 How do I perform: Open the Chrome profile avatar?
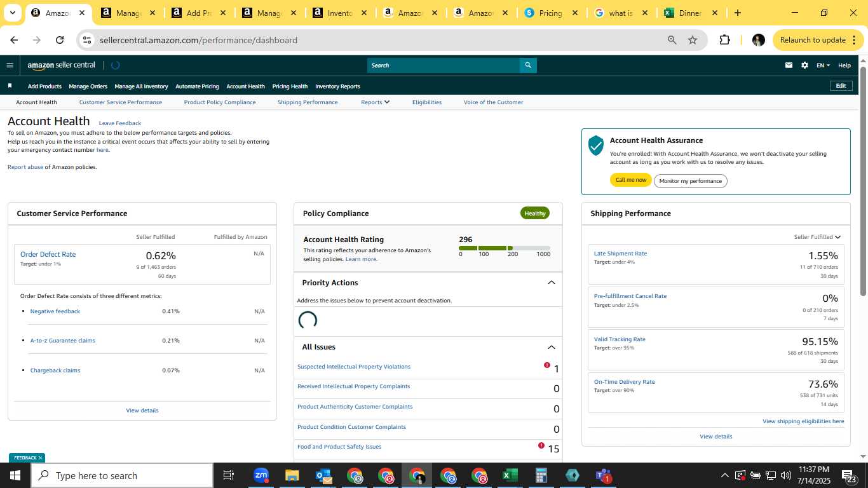758,40
